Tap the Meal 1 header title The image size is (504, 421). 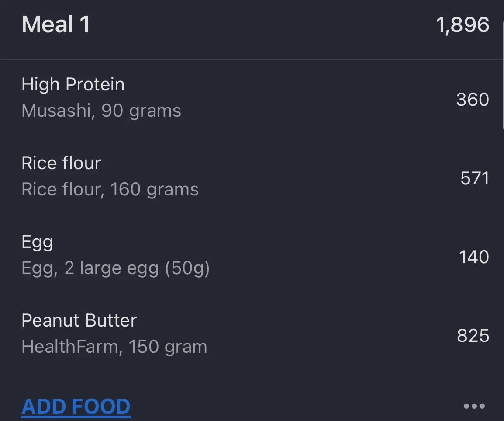56,24
